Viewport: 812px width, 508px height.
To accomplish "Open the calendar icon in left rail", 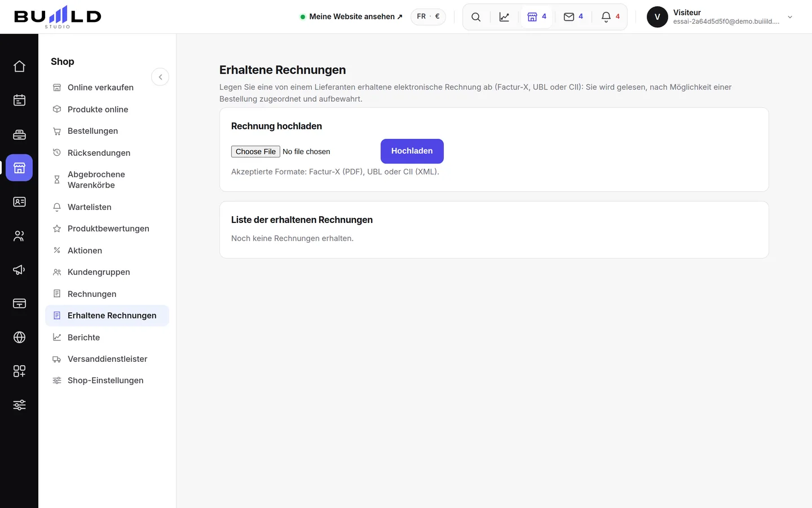I will (19, 100).
